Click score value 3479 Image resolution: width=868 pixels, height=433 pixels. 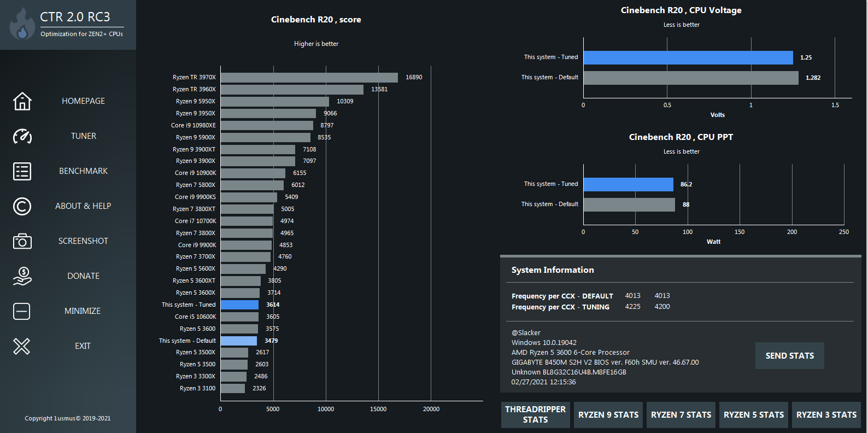click(271, 341)
